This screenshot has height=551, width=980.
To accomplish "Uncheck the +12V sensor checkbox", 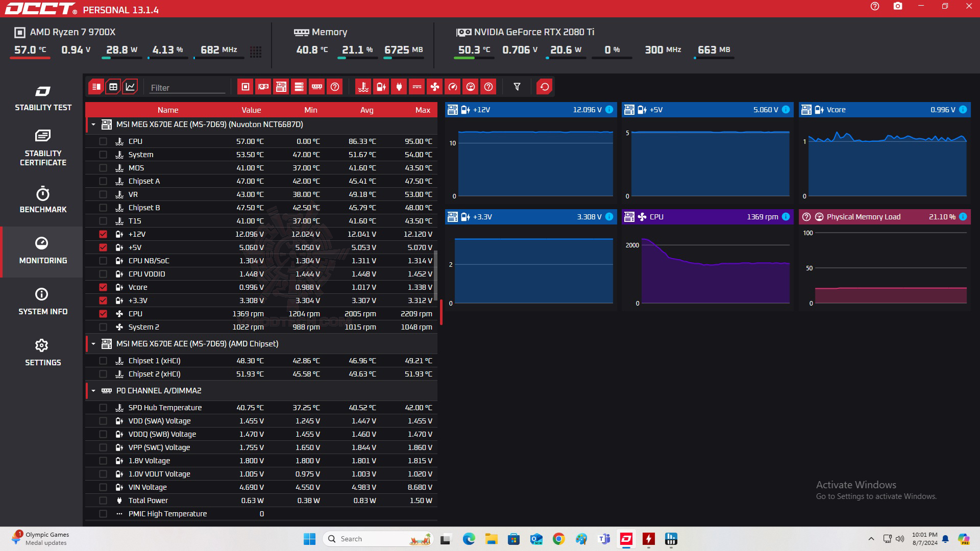I will [x=103, y=234].
